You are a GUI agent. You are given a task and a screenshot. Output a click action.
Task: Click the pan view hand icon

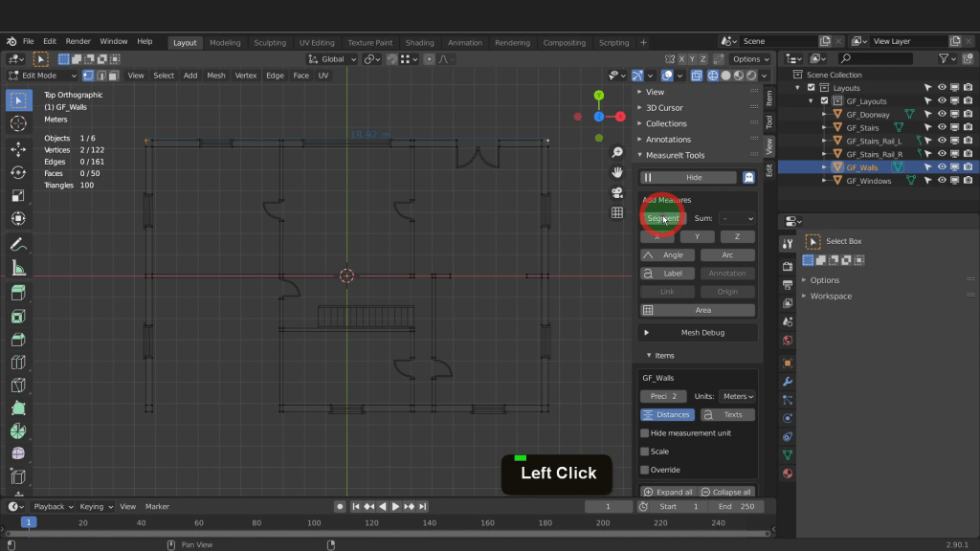[x=617, y=172]
